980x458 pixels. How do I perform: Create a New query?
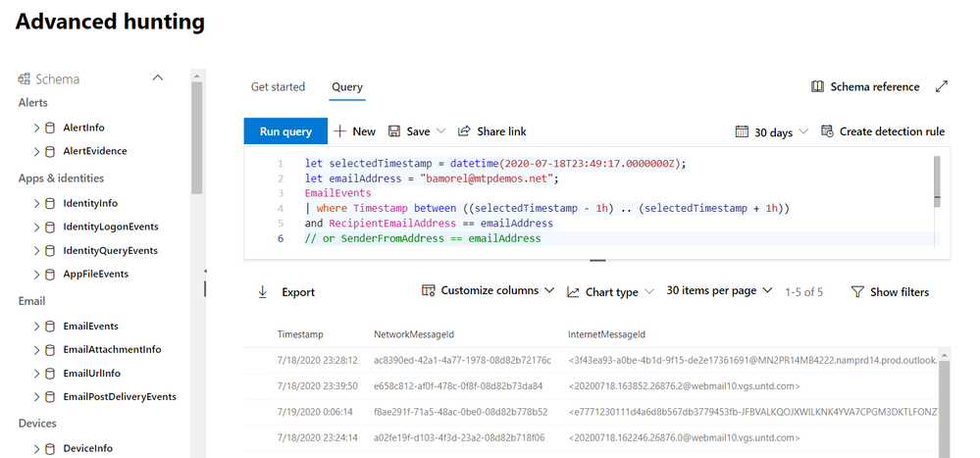[x=354, y=131]
